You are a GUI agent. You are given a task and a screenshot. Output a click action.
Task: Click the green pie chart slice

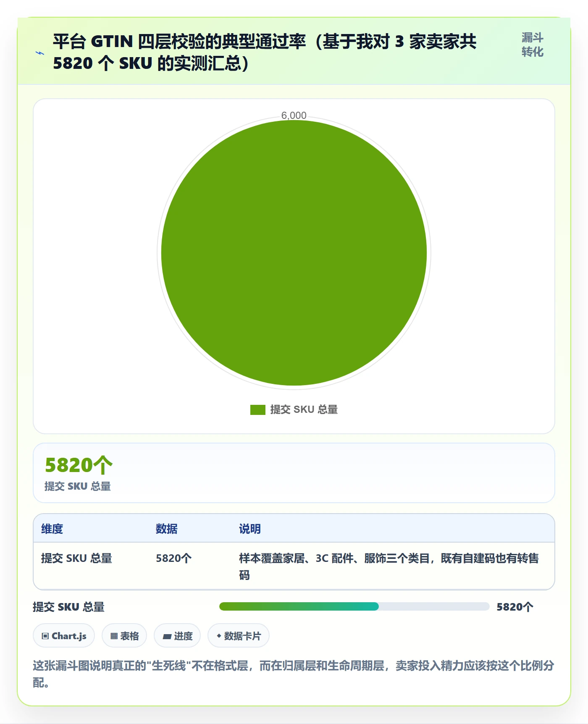(294, 253)
